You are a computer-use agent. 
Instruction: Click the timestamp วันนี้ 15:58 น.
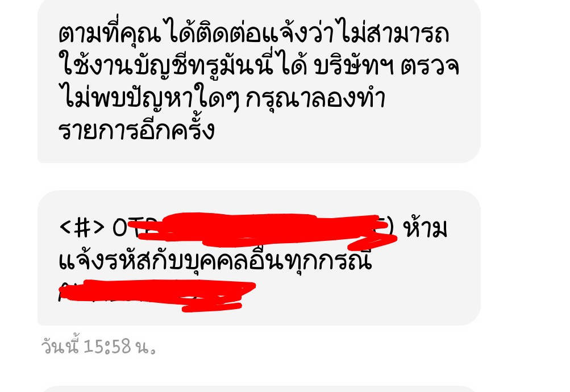coord(98,345)
